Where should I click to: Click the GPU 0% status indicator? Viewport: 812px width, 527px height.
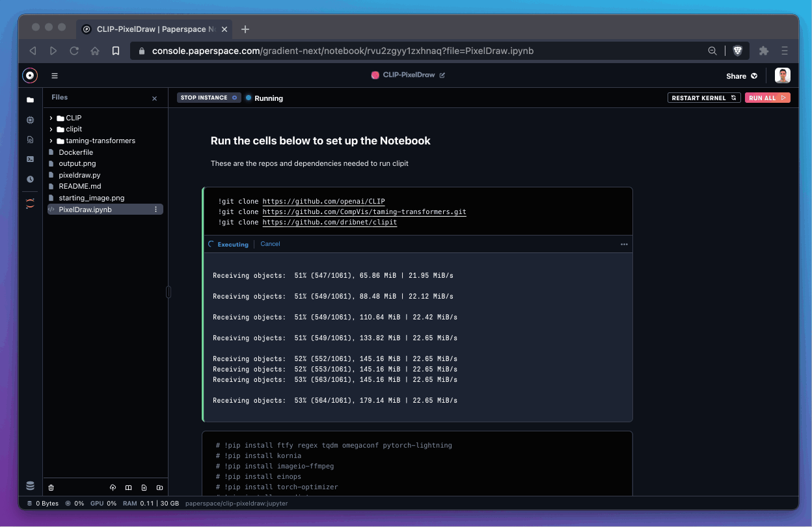click(103, 504)
